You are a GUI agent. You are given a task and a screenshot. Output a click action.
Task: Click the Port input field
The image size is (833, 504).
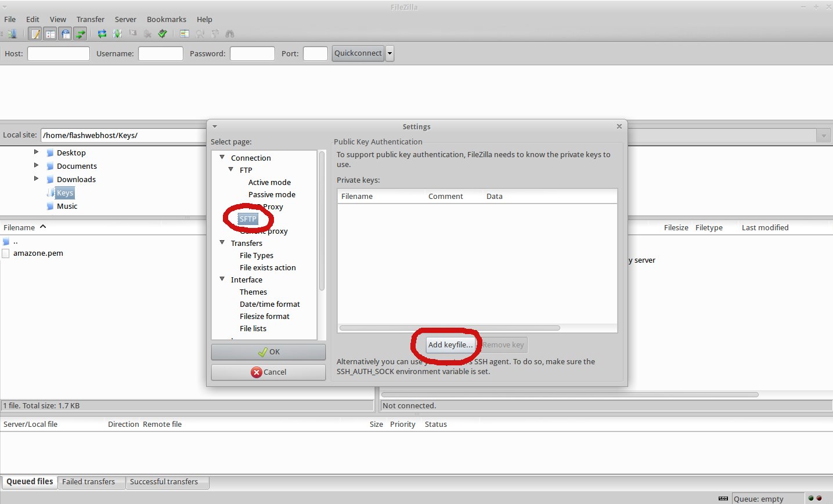point(316,53)
